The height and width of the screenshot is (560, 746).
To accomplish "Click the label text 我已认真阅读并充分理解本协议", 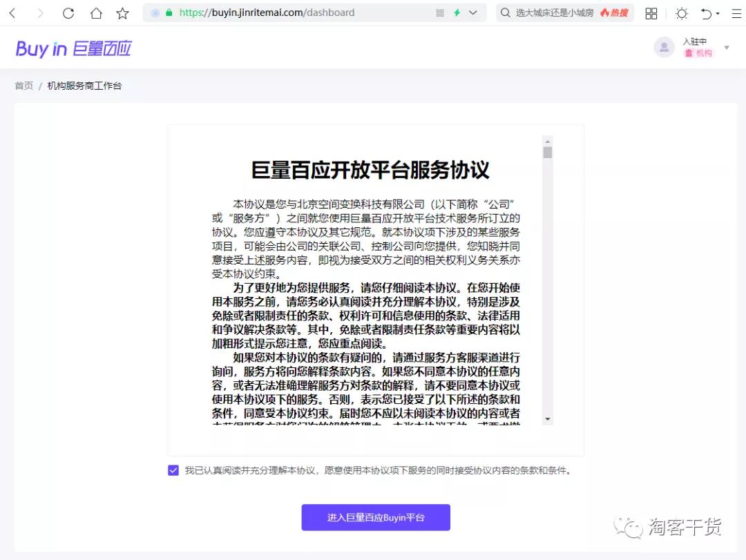I will click(379, 470).
